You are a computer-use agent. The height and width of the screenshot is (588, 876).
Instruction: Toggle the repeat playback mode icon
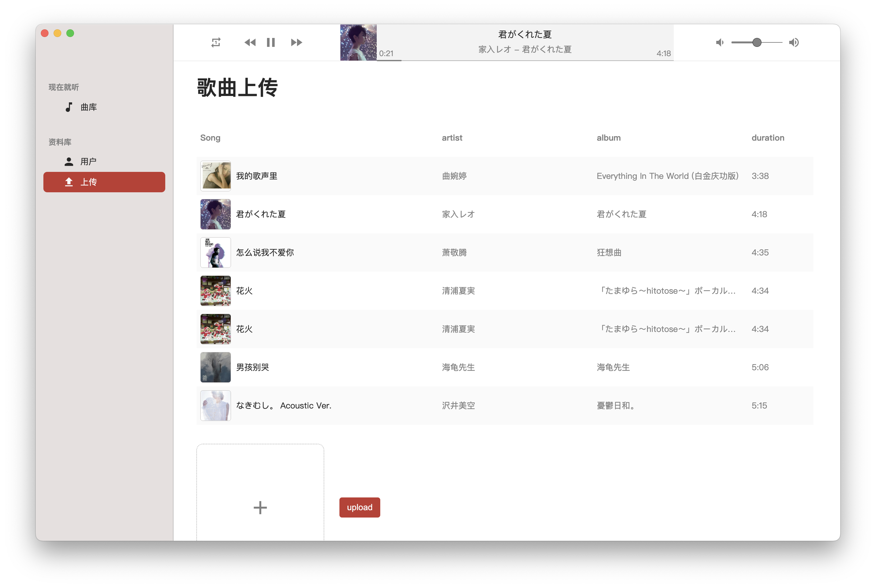point(216,42)
